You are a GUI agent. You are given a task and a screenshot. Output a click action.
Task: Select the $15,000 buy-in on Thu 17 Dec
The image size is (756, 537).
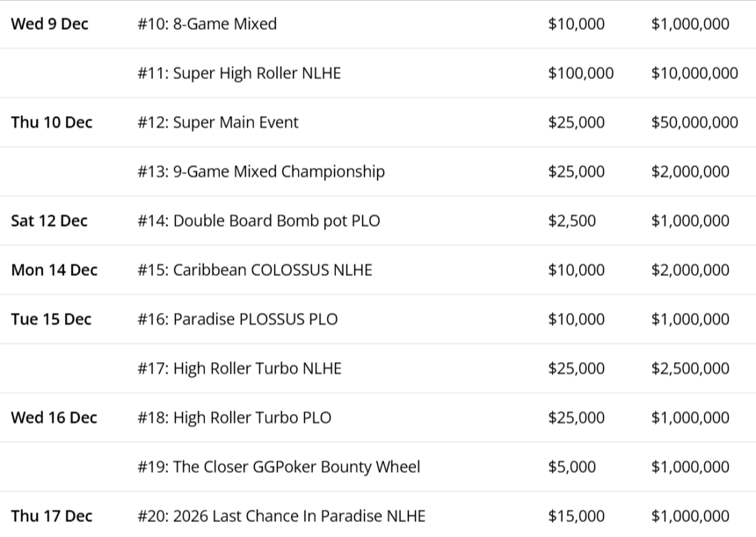pos(576,516)
